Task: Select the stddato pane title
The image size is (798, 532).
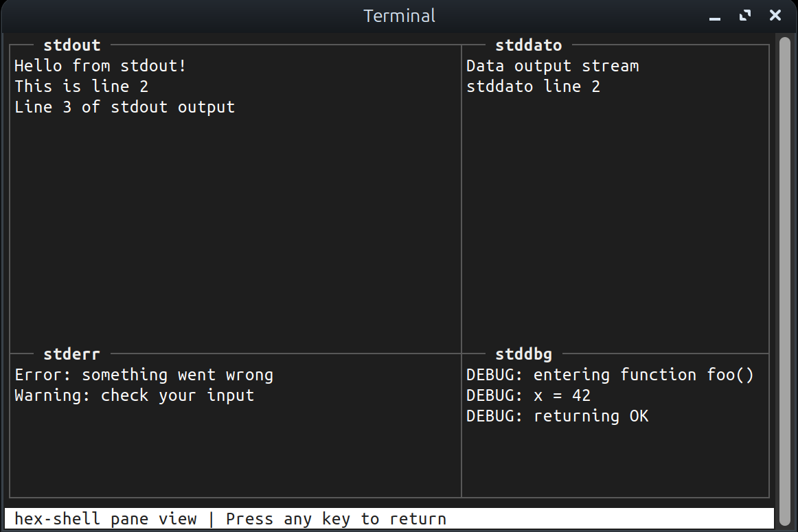Action: (x=528, y=45)
